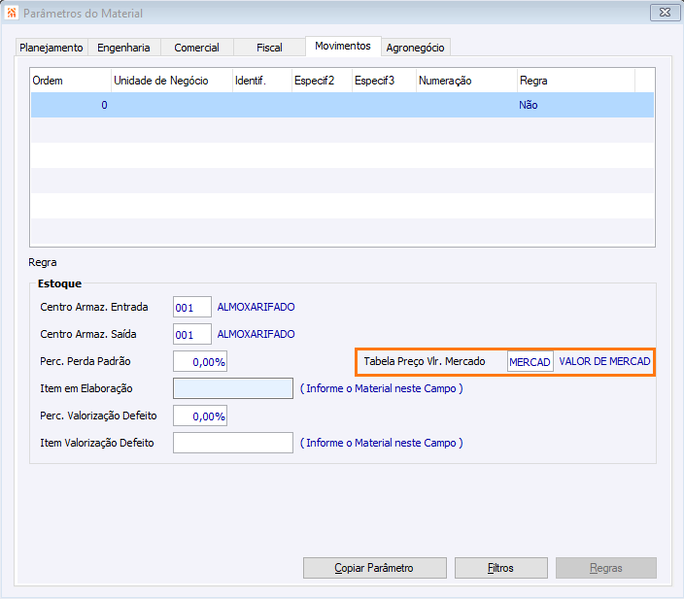Viewport: 684px width, 599px height.
Task: Click the Especif2 column header
Action: pyautogui.click(x=322, y=81)
